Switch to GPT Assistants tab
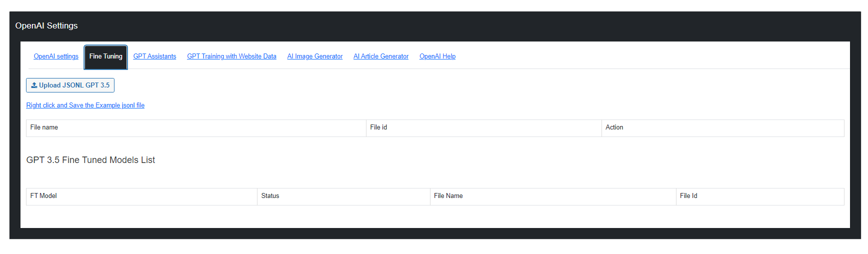The height and width of the screenshot is (254, 868). click(x=154, y=56)
